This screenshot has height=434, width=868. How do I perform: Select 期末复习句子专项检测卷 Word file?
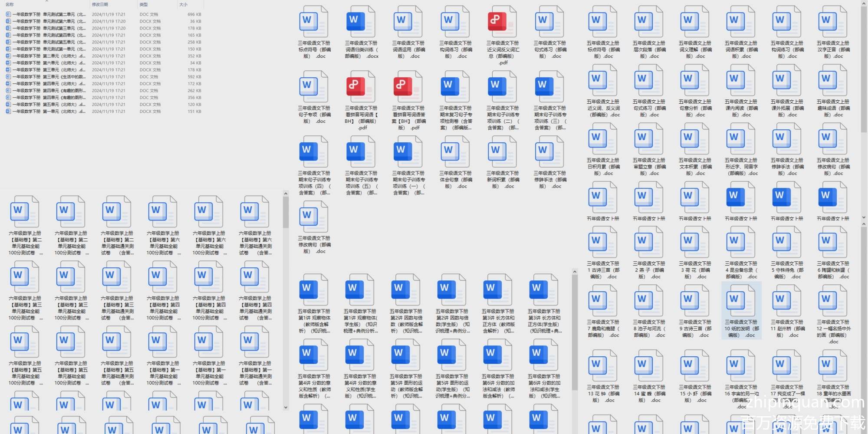456,101
